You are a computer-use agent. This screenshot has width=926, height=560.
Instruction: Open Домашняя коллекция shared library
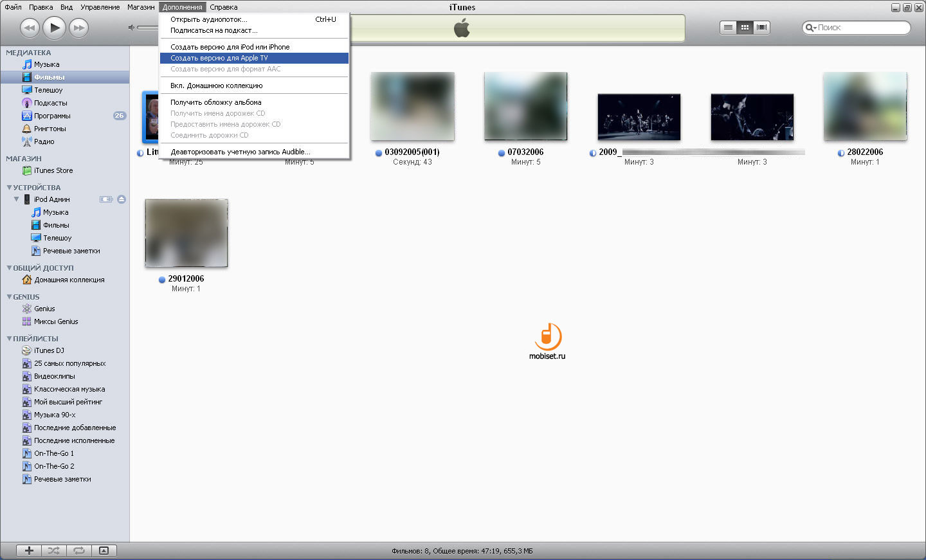tap(69, 280)
